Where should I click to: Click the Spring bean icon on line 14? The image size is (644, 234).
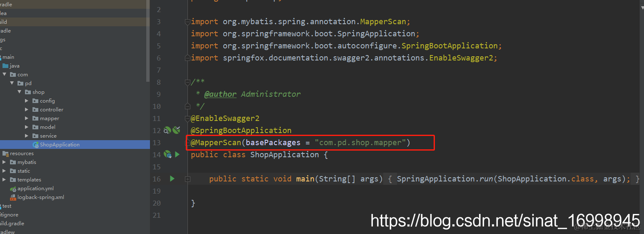[167, 154]
